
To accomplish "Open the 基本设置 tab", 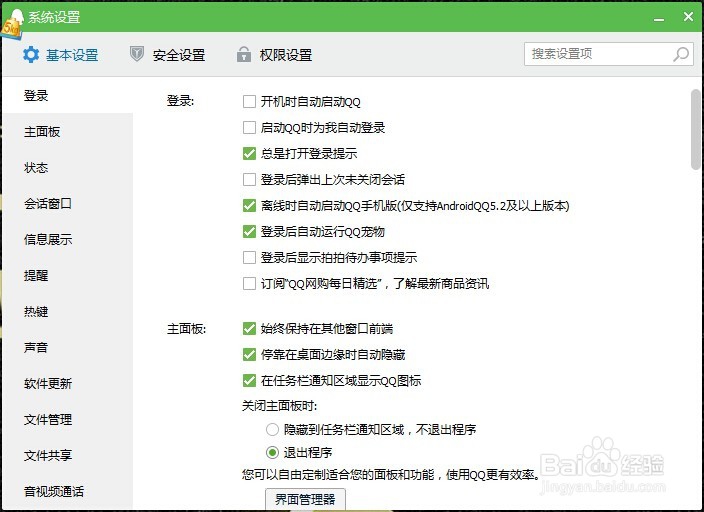I will 61,55.
